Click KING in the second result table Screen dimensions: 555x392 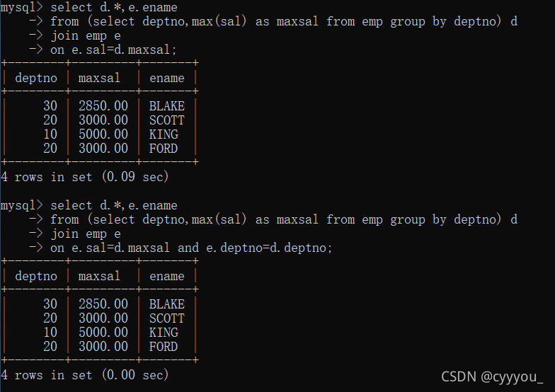[x=164, y=333]
